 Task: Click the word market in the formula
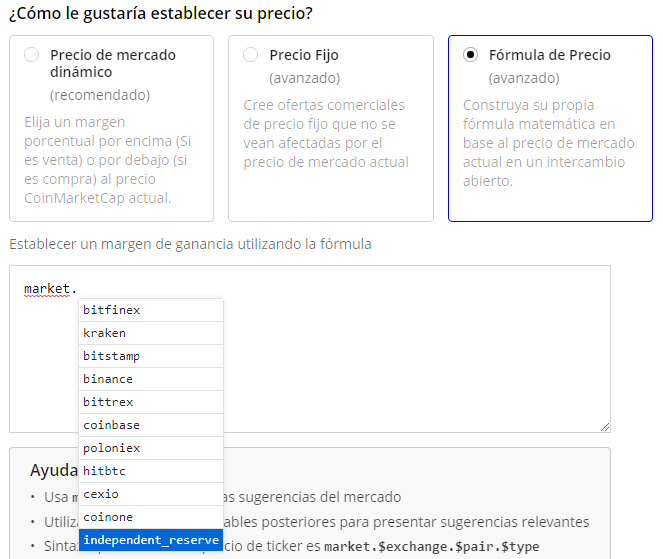pos(47,289)
